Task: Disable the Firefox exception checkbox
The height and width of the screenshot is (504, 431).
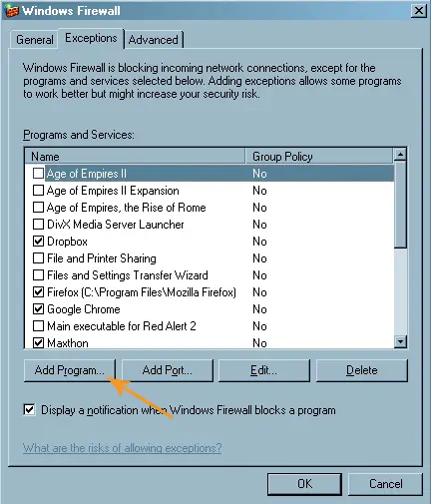Action: (38, 292)
